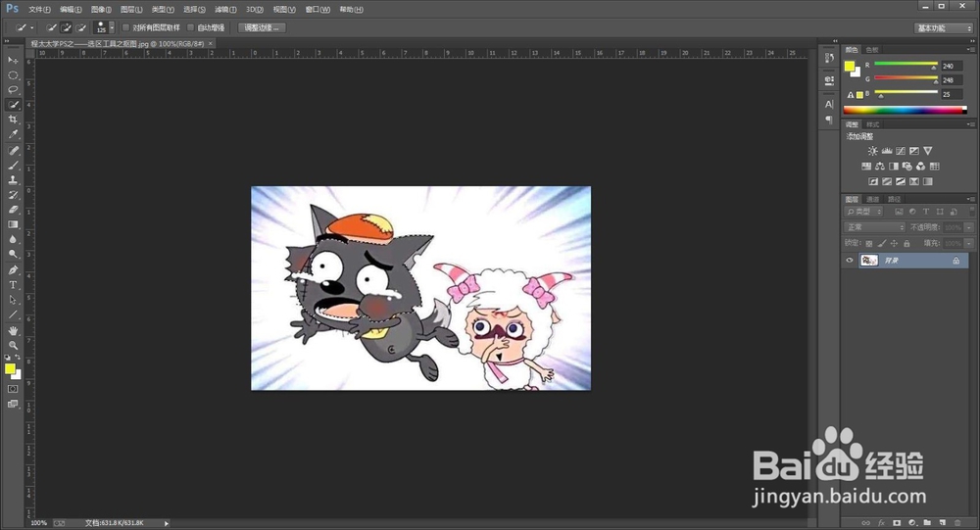
Task: Open the brush size picker dropdown
Action: pos(112,27)
